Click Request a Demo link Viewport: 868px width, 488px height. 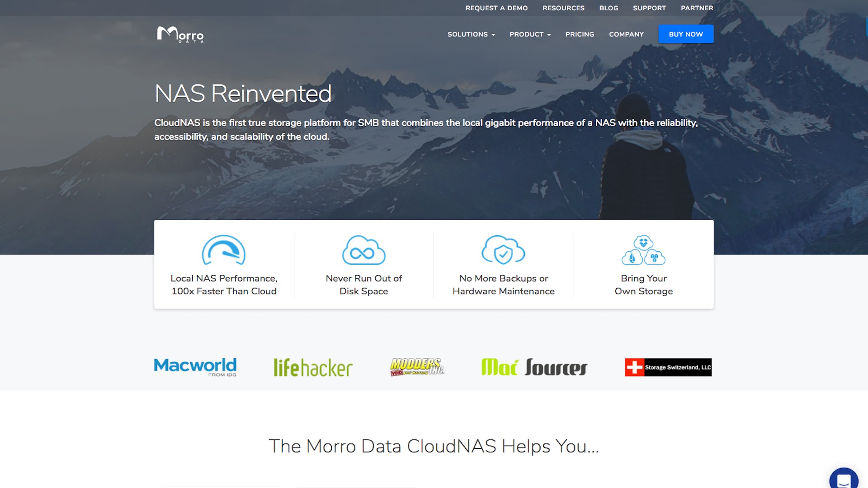[496, 8]
